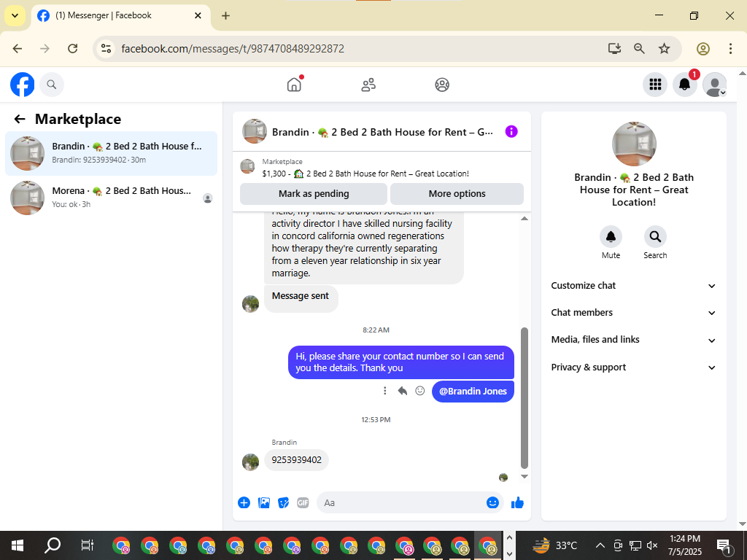The image size is (747, 560).
Task: Open the Facebook search magnifier
Action: pos(52,85)
